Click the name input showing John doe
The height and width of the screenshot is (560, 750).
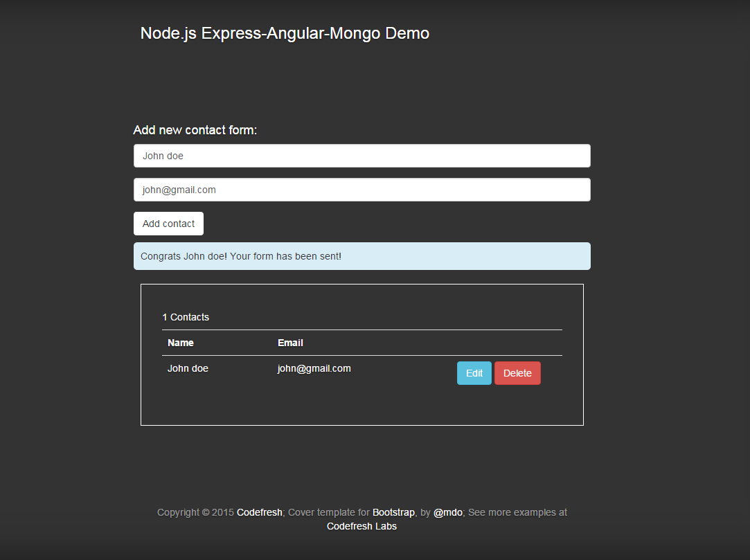click(362, 156)
